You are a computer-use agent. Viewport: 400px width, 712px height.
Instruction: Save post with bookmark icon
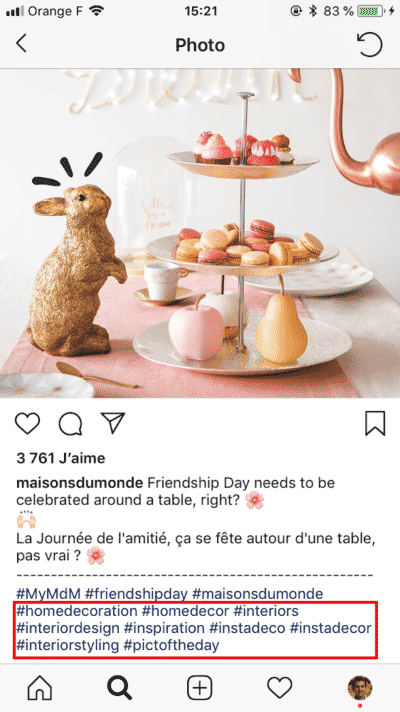pos(375,424)
